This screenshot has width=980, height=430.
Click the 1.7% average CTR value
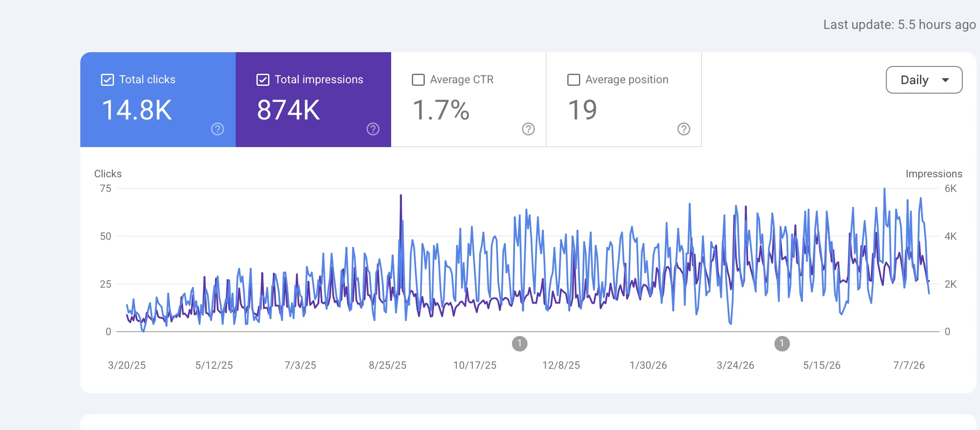click(x=441, y=110)
